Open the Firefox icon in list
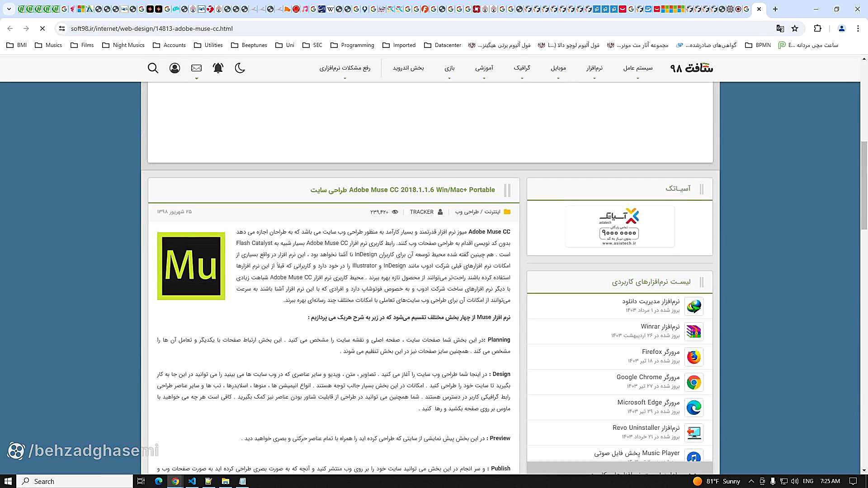The image size is (868, 488). [694, 357]
